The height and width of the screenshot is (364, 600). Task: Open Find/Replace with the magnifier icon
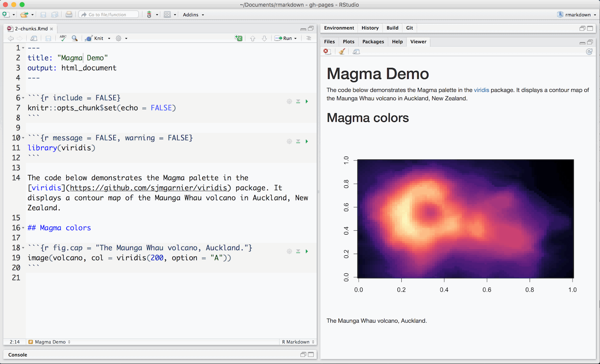[x=75, y=38]
